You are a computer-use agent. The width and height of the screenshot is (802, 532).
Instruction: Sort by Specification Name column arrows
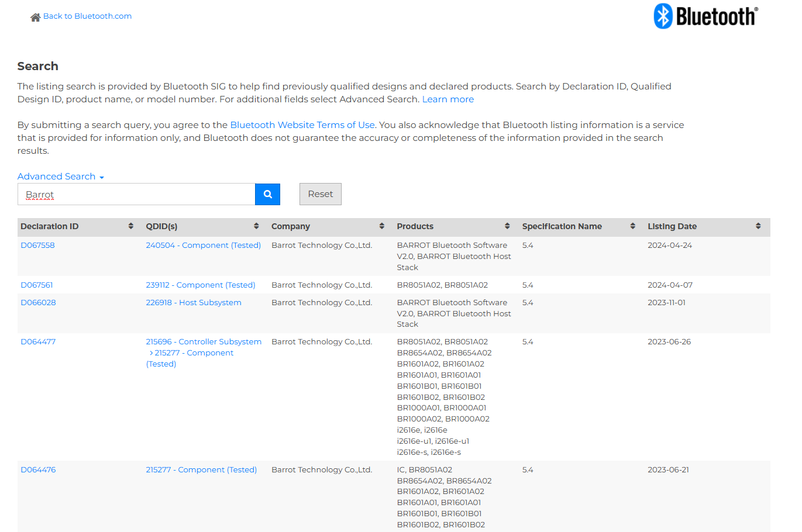(x=633, y=226)
